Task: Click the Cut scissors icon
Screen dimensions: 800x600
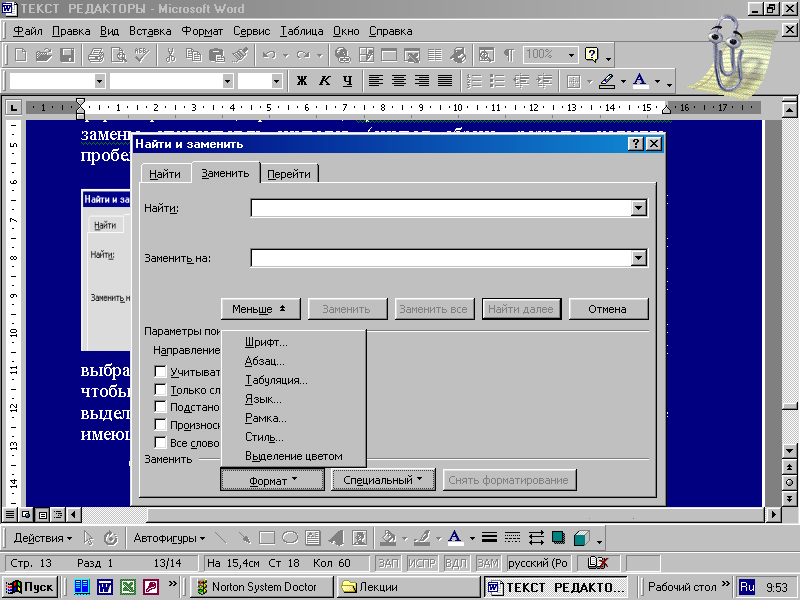Action: click(170, 55)
